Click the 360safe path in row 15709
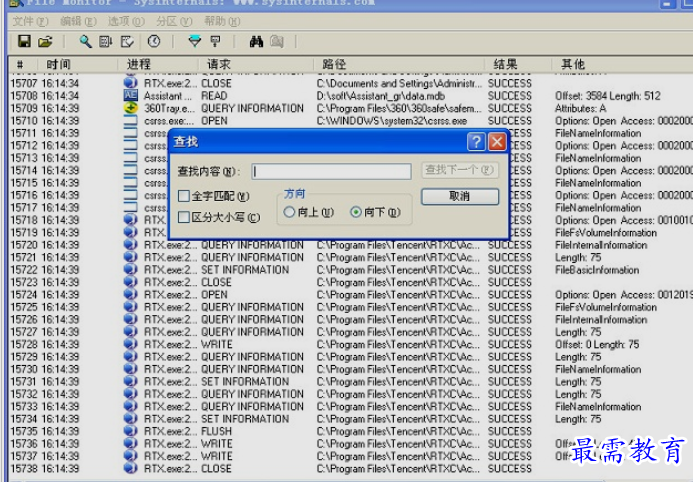 click(x=399, y=108)
